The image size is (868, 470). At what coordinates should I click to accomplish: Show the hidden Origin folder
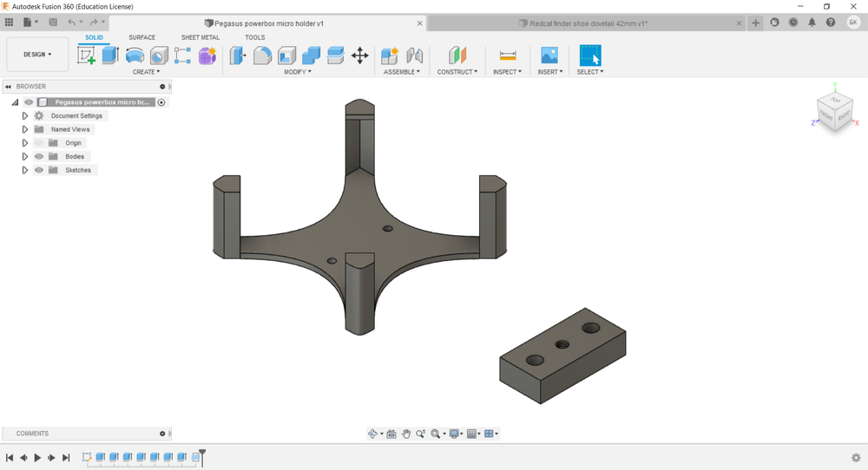click(x=39, y=143)
